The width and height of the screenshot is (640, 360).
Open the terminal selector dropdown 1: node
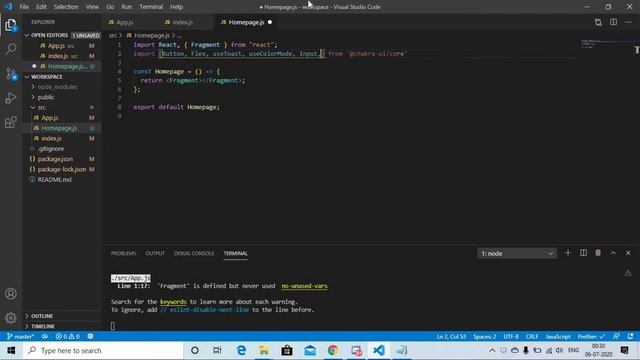pyautogui.click(x=517, y=253)
